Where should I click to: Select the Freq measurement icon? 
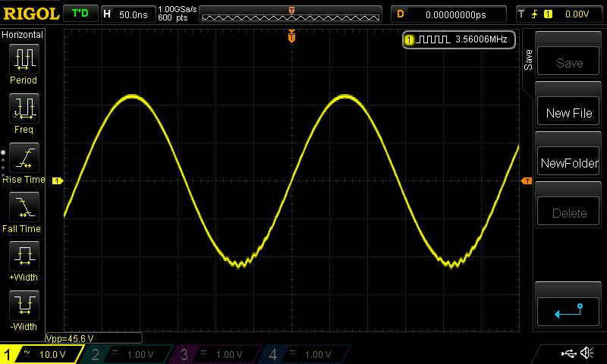tap(24, 108)
